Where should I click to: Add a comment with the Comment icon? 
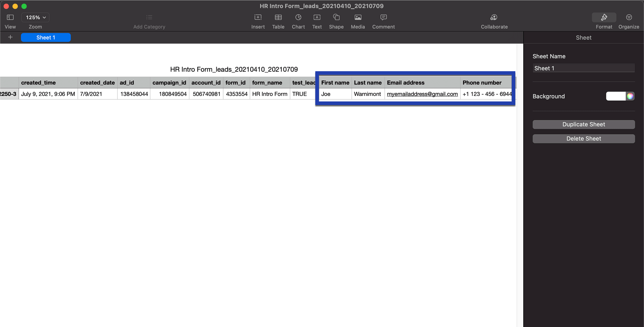coord(383,18)
